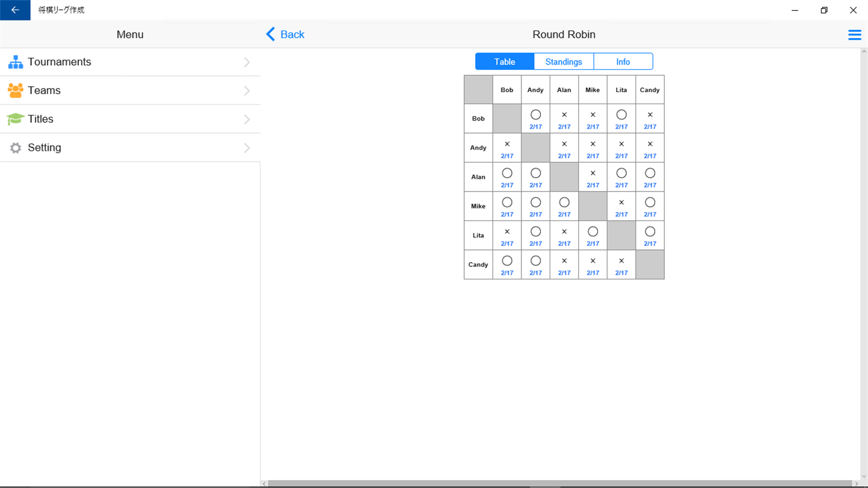Image resolution: width=868 pixels, height=488 pixels.
Task: Click the Tournaments bracket icon
Action: pyautogui.click(x=15, y=62)
